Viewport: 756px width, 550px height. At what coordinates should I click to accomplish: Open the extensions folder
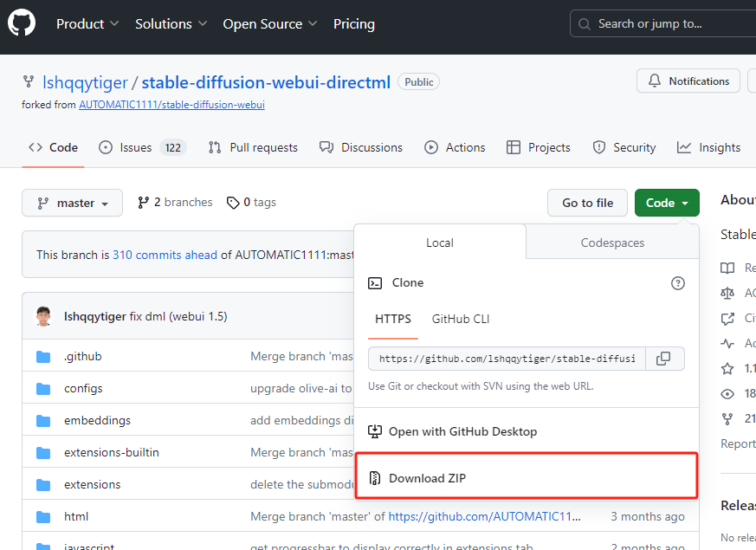pyautogui.click(x=92, y=484)
